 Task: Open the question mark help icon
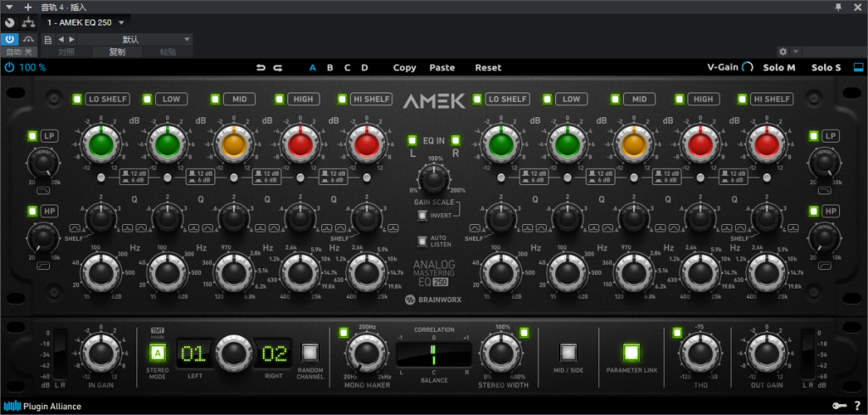[858, 407]
